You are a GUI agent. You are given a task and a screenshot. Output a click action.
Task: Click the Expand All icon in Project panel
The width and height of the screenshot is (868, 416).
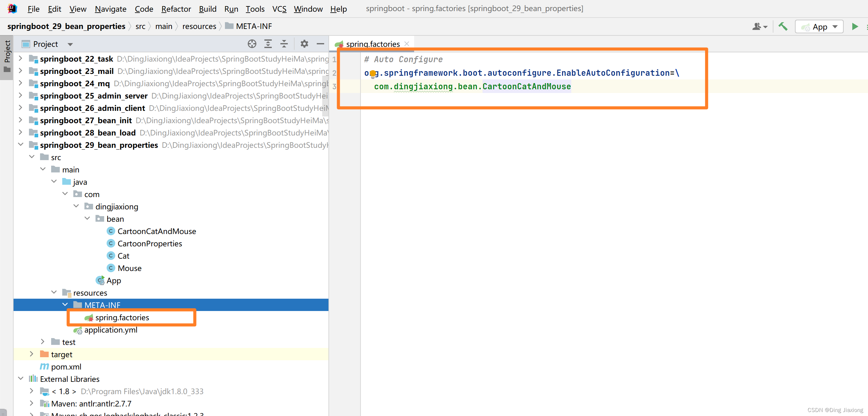tap(268, 44)
